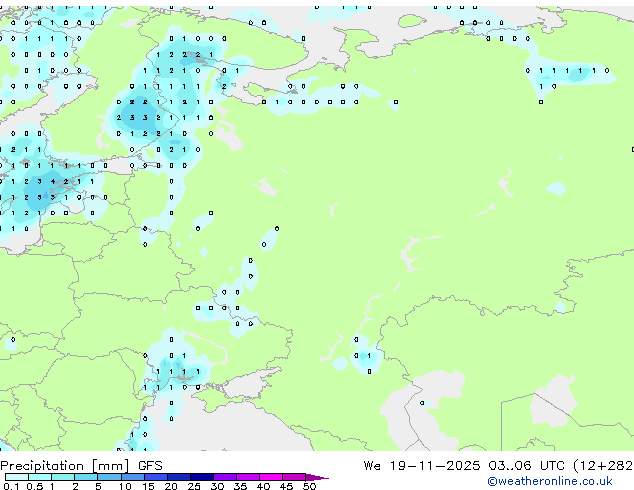Select dark navy swatch between 25 and 30

[202, 477]
